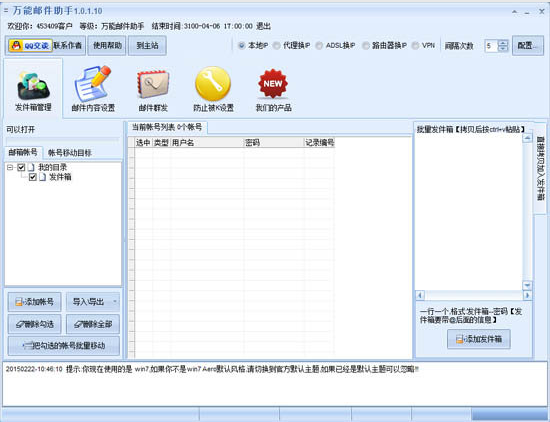Screen dimensions: 550x422
Task: Uncheck the 我的目录 checkbox
Action: [x=21, y=167]
